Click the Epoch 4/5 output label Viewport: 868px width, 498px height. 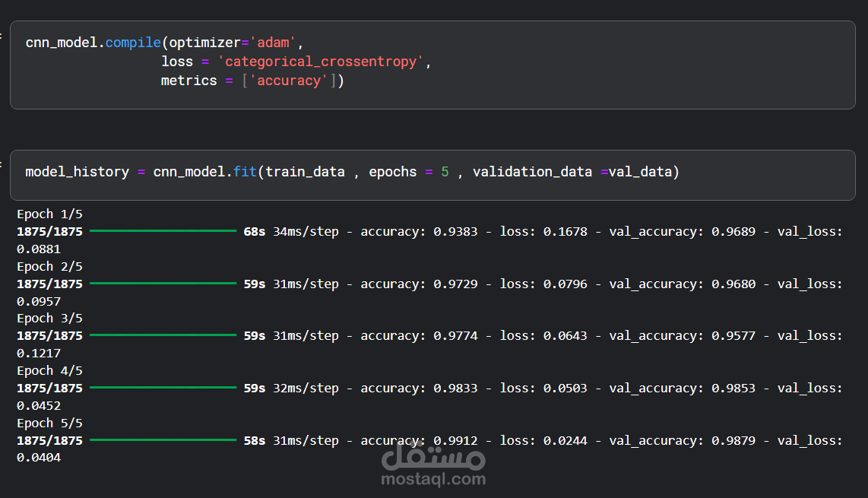(50, 370)
